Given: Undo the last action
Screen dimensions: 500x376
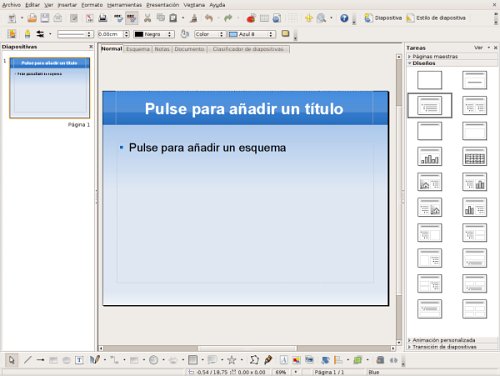Looking at the screenshot, I should click(x=209, y=18).
